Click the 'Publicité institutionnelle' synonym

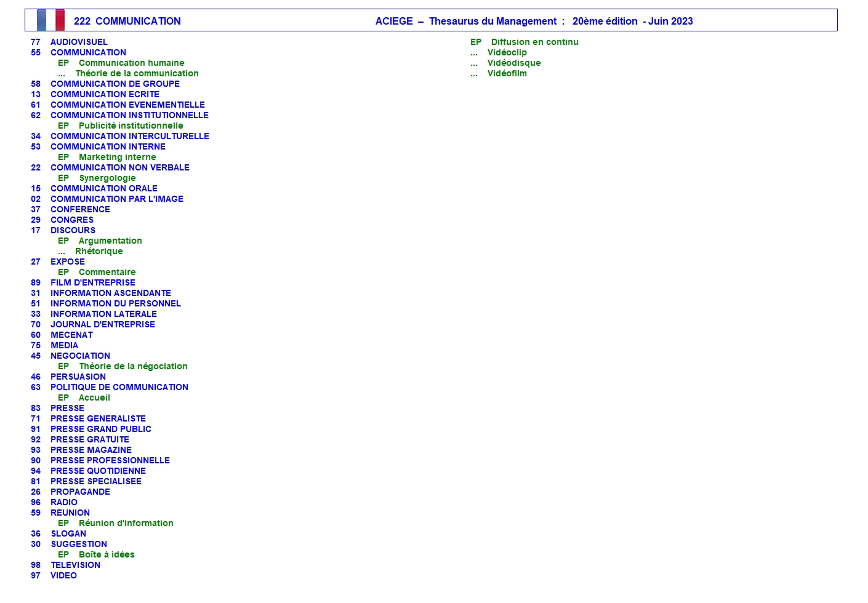click(x=131, y=126)
